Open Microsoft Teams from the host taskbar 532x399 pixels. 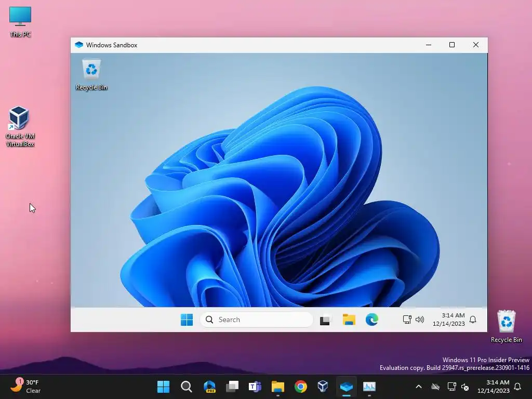pos(255,387)
